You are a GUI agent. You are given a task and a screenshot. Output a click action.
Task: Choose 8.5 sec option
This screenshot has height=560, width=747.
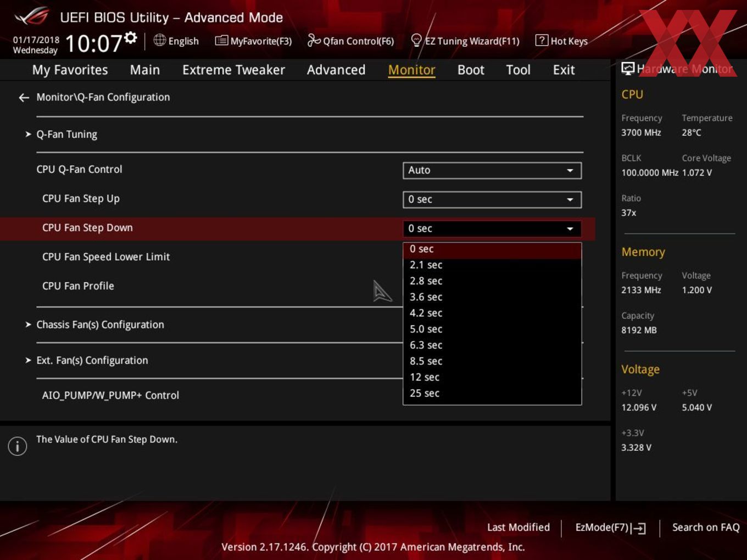[x=492, y=361]
